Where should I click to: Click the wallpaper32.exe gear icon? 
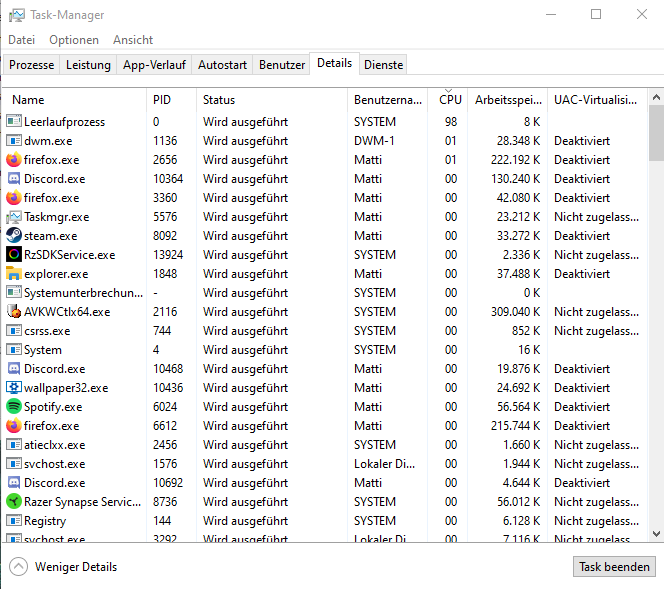pos(14,387)
